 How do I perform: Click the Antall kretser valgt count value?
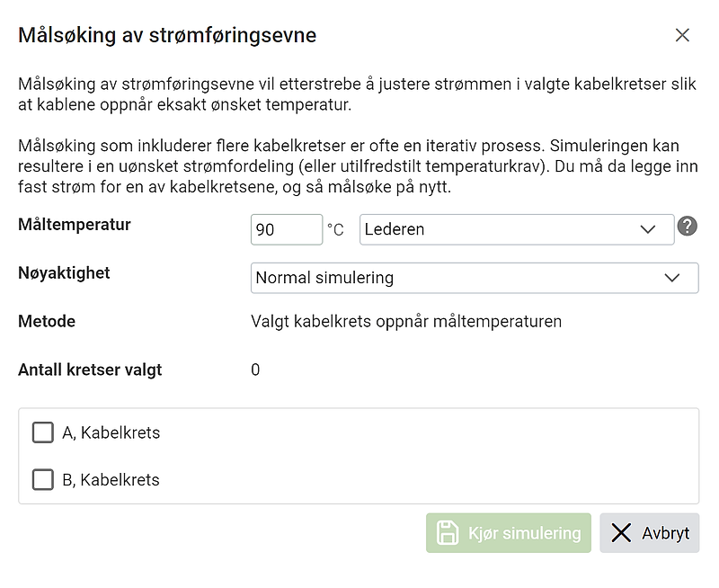click(x=254, y=369)
